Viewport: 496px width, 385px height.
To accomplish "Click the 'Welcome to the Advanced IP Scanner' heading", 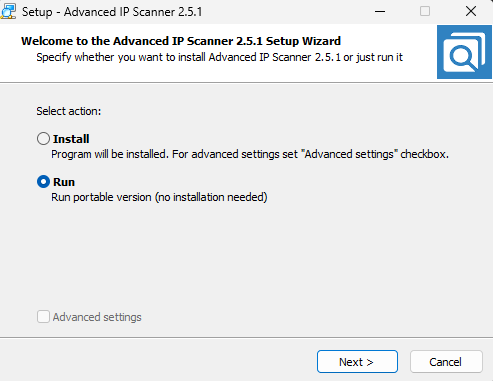I will coord(181,41).
